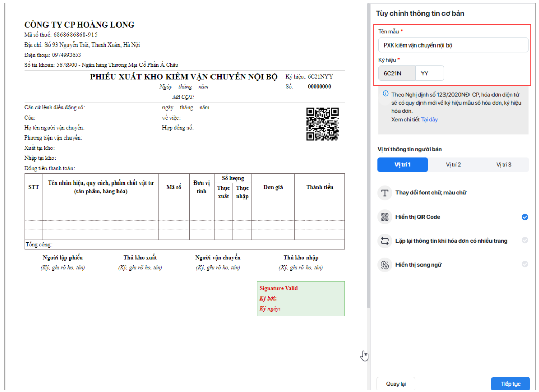539x392 pixels.
Task: Click the bilingual display icon
Action: [384, 265]
